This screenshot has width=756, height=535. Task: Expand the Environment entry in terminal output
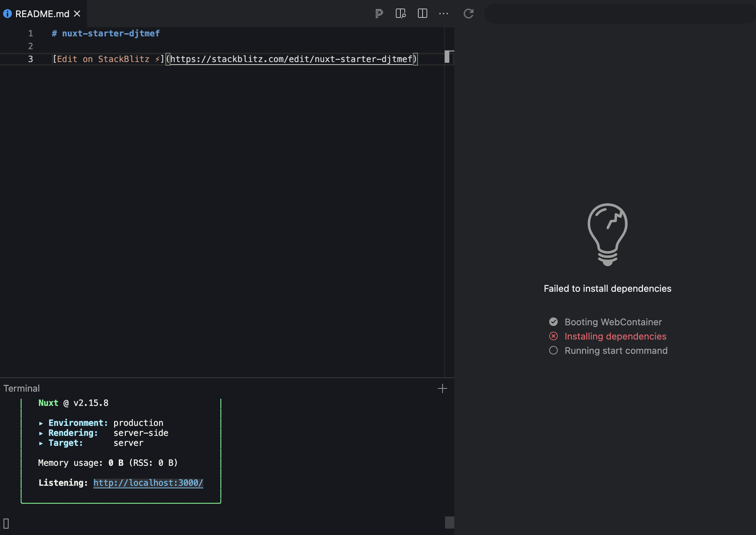click(41, 423)
